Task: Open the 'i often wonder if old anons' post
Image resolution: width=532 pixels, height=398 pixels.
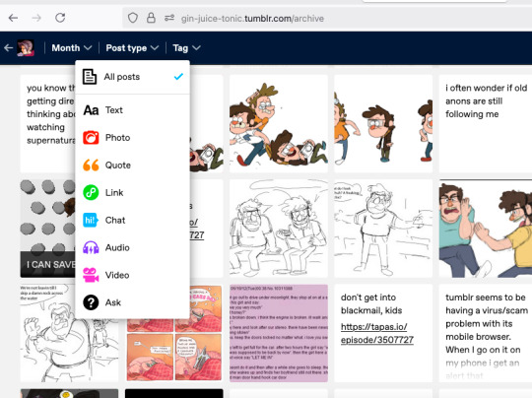Action: pyautogui.click(x=486, y=124)
